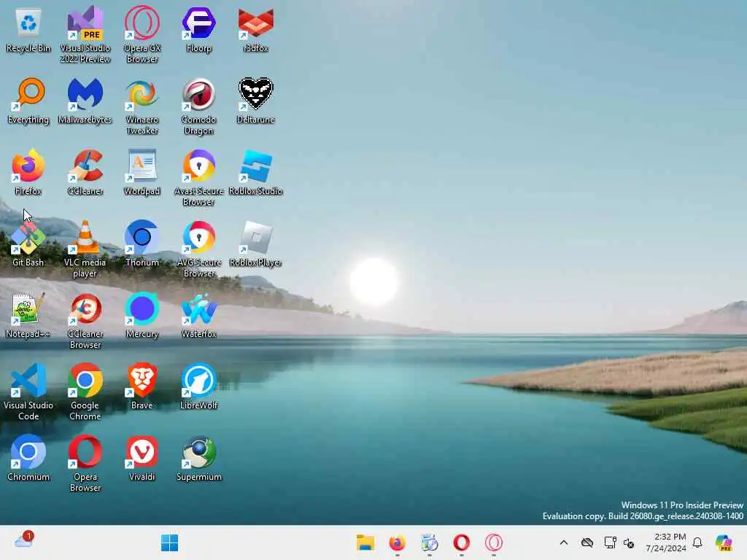The height and width of the screenshot is (560, 747).
Task: Click the LibreWolf desktop icon
Action: [x=198, y=386]
